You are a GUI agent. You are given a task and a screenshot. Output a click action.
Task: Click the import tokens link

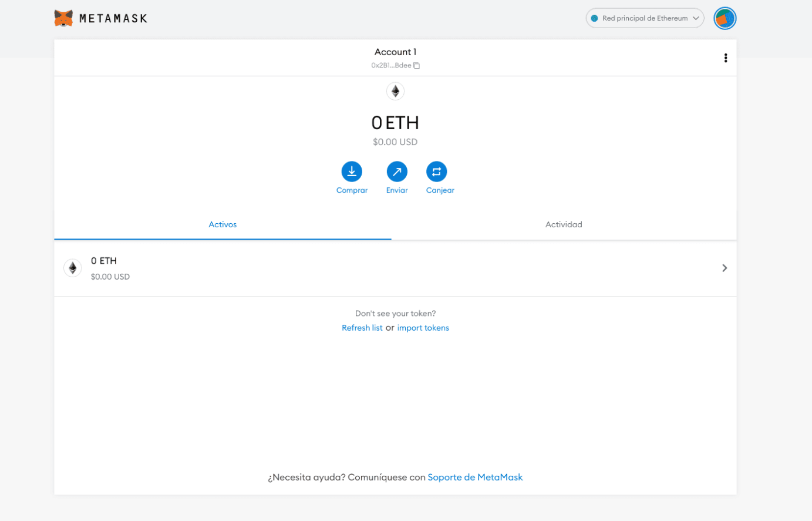(423, 328)
